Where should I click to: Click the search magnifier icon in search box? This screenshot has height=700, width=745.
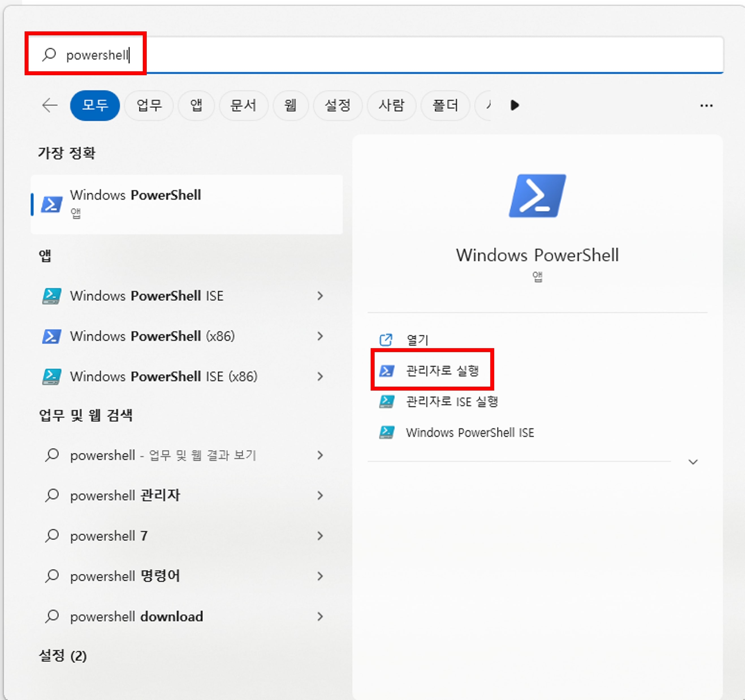[x=49, y=55]
